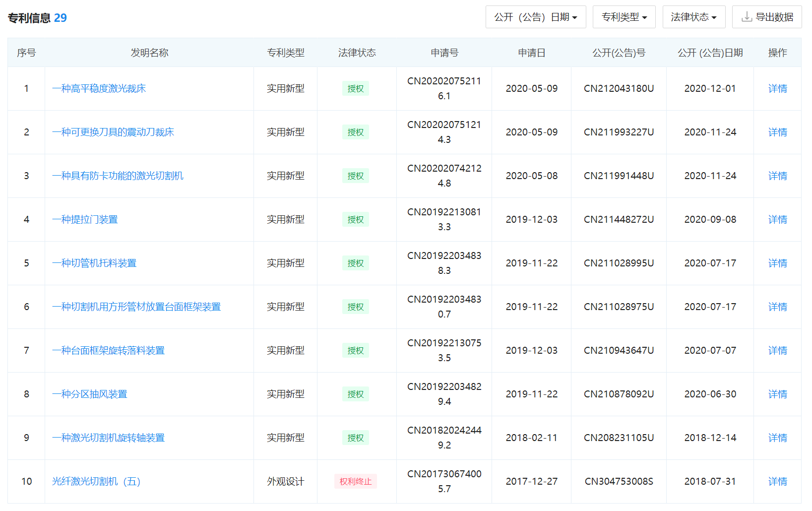The image size is (812, 511).
Task: Open patent 一种可更换刀具的震动刀裁床
Action: coord(113,132)
